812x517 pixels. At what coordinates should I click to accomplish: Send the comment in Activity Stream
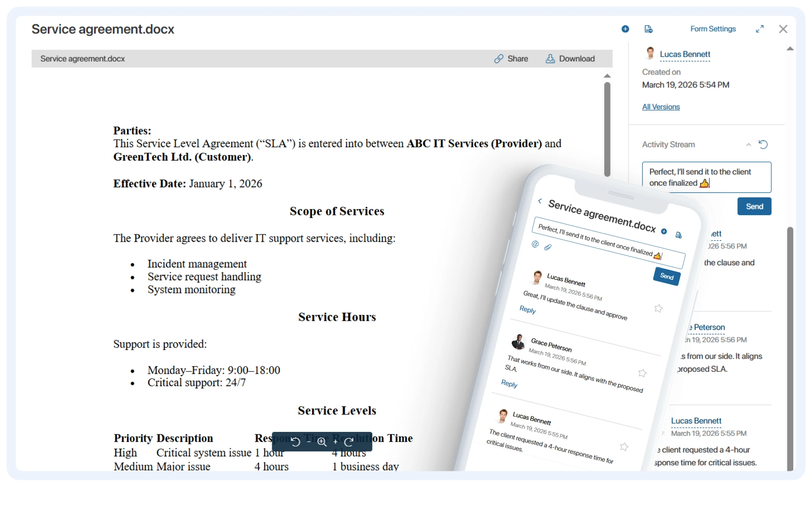(754, 206)
